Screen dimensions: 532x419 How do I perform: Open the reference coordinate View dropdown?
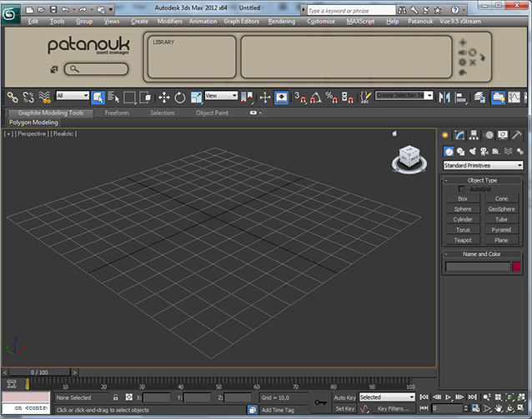221,96
